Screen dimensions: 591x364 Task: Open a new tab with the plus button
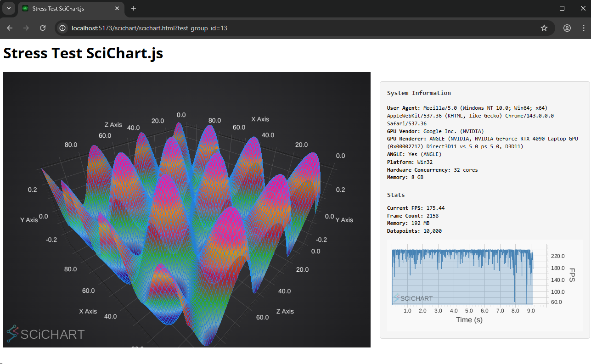[133, 8]
